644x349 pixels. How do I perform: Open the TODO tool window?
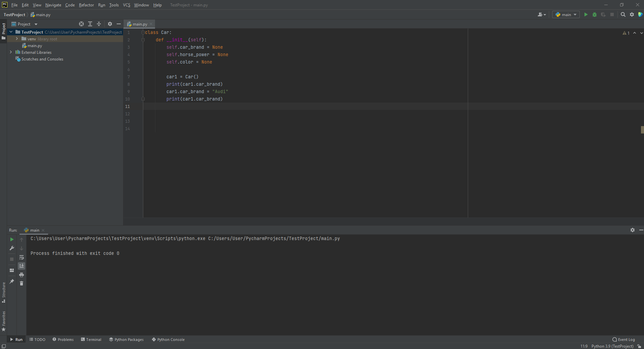[37, 339]
